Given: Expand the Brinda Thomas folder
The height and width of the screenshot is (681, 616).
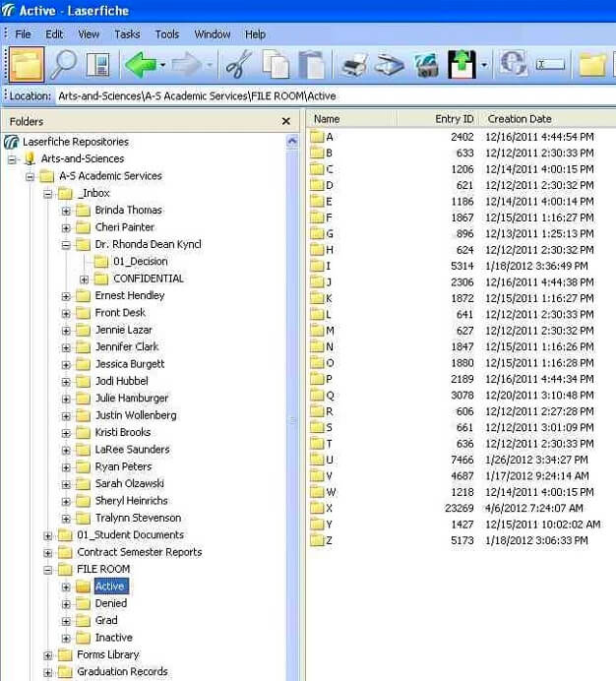Looking at the screenshot, I should (66, 211).
